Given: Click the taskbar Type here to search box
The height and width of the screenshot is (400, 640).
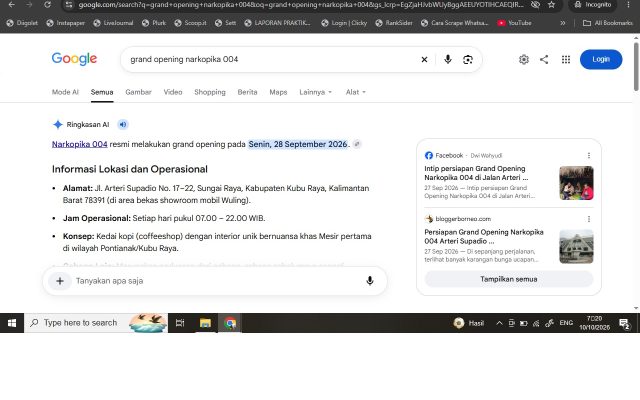Looking at the screenshot, I should coord(96,323).
